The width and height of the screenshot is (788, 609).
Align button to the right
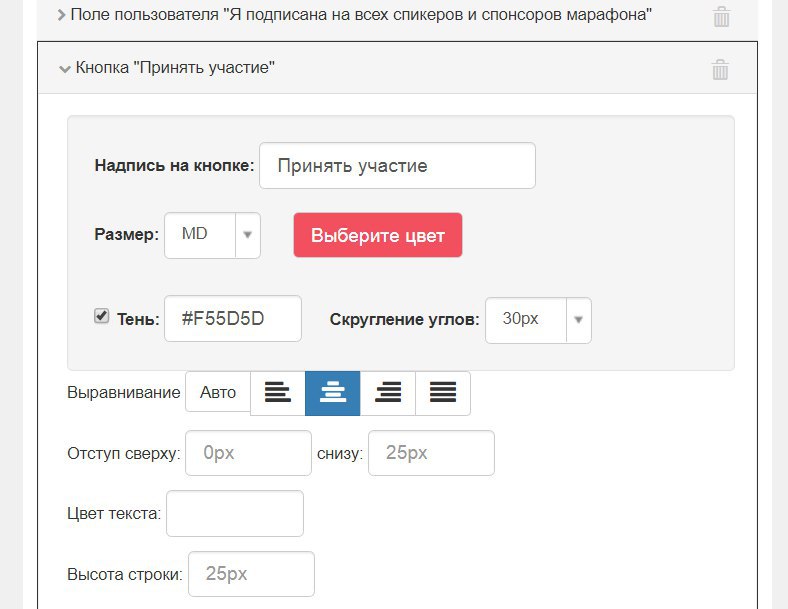pos(388,393)
